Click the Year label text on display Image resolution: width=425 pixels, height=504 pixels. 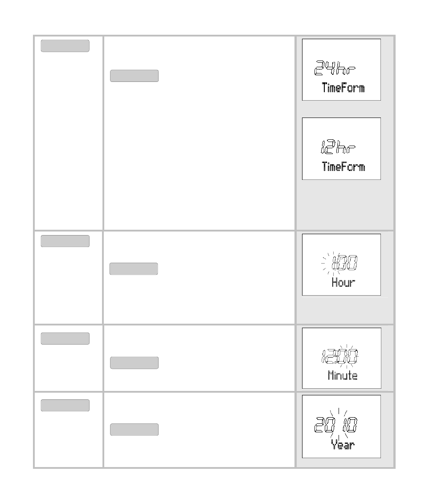click(343, 445)
